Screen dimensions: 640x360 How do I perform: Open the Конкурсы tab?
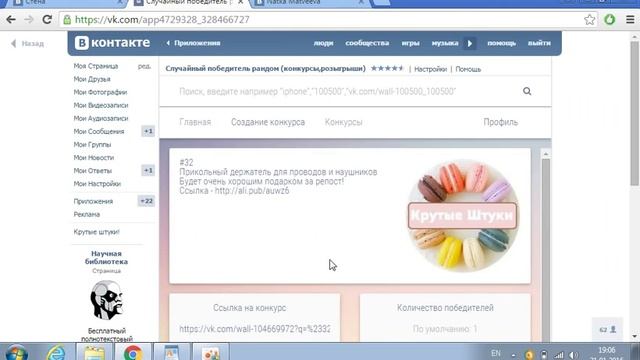pos(343,122)
